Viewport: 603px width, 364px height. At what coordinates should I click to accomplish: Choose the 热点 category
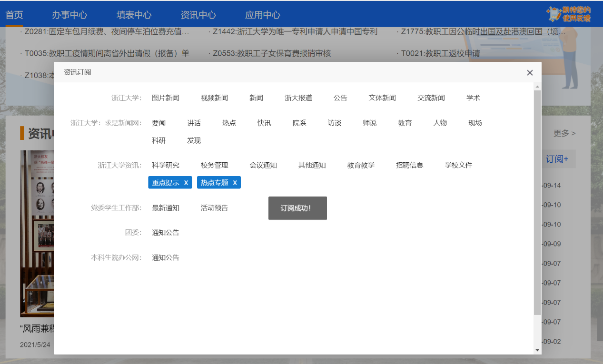click(x=229, y=123)
